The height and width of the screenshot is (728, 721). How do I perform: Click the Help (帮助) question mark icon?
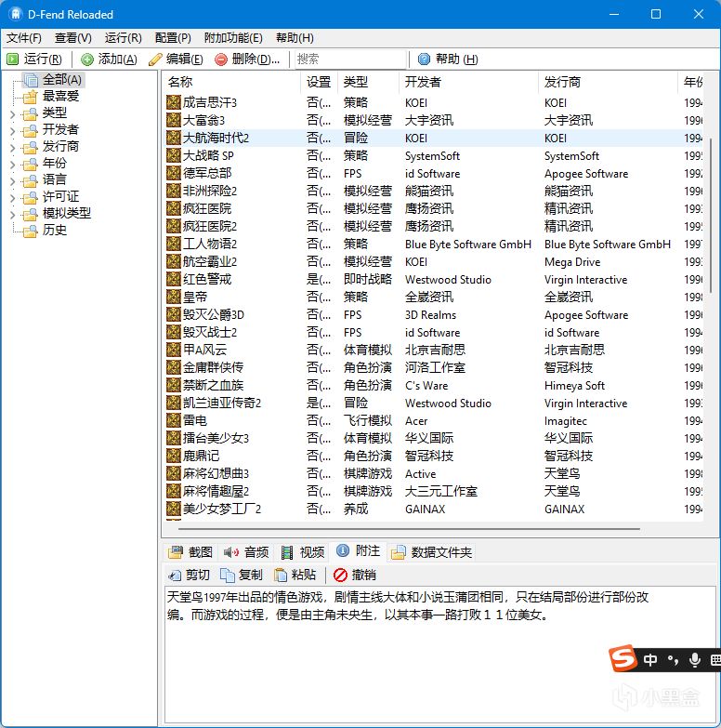tap(424, 59)
